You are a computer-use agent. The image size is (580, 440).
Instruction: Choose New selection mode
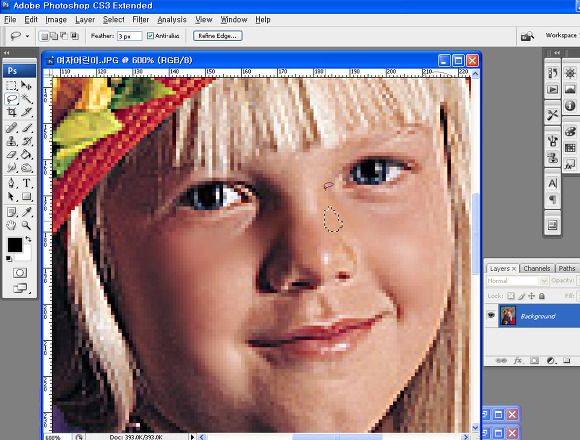pos(44,36)
